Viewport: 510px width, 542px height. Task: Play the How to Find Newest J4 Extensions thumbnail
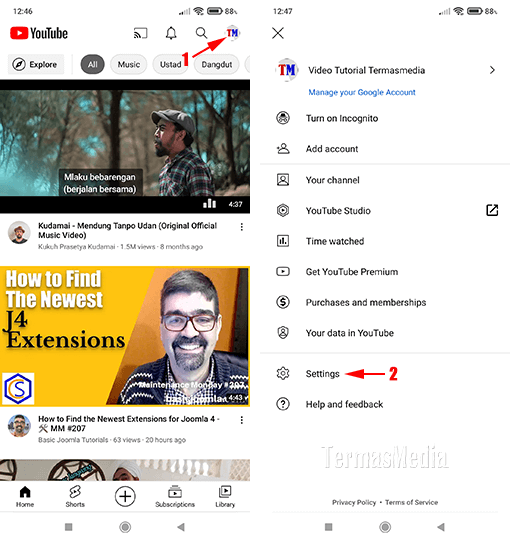(x=125, y=336)
